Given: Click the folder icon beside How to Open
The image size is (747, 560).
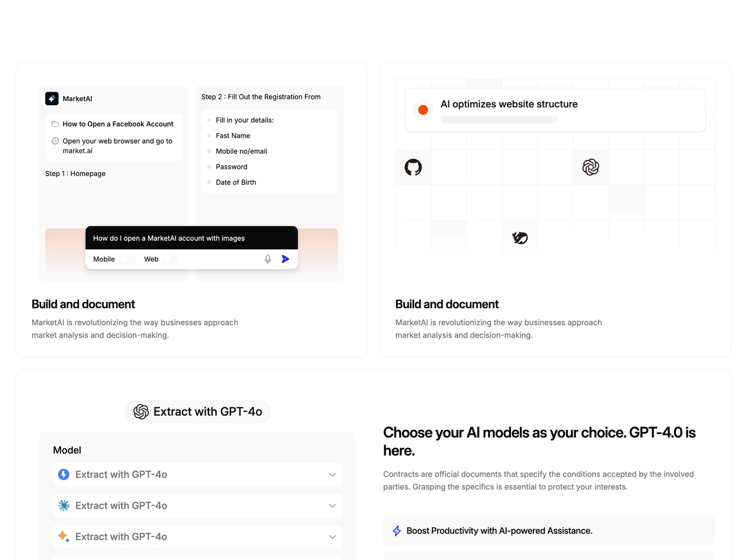Looking at the screenshot, I should point(55,124).
